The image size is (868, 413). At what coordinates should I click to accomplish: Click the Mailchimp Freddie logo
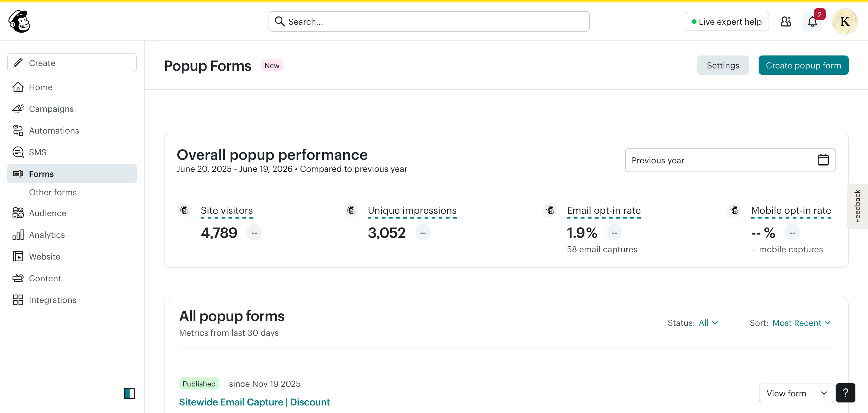click(x=19, y=21)
